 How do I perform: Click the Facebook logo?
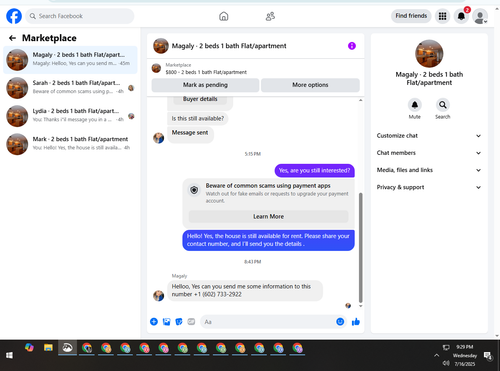(14, 16)
